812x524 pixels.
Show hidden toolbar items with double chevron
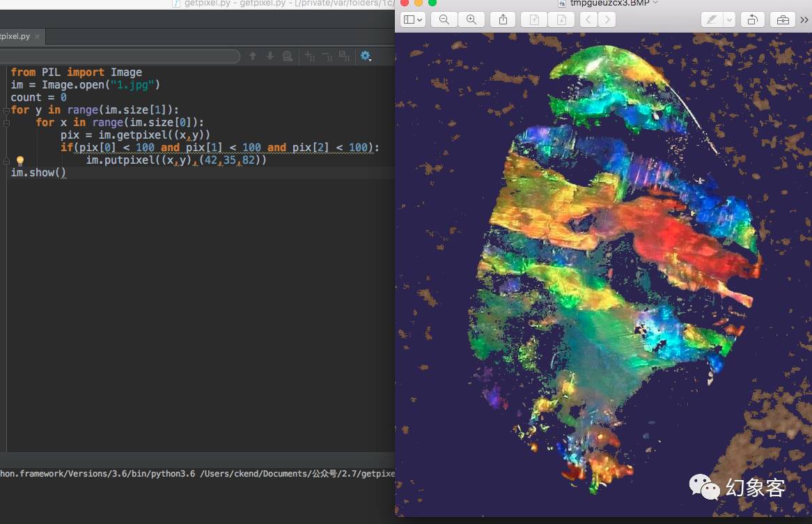click(x=804, y=20)
